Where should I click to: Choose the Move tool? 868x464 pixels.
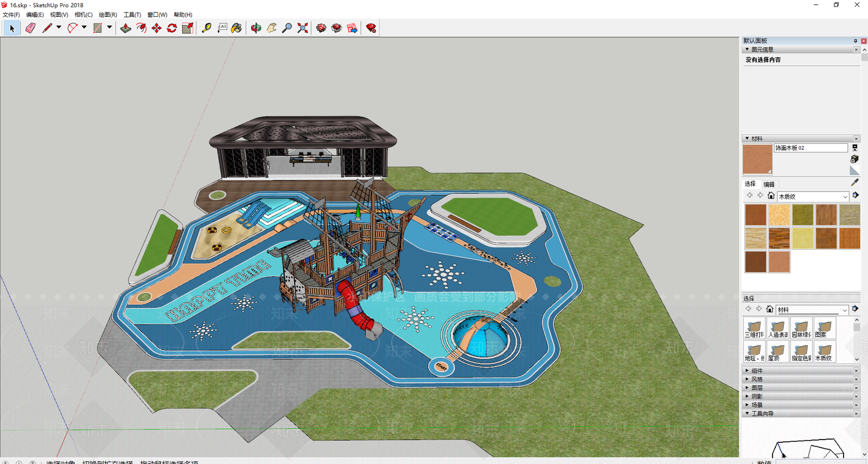point(157,28)
